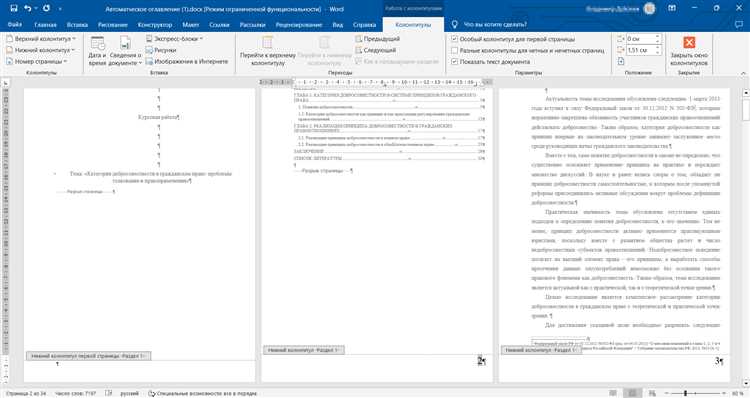Switch to the Вставка ribbon tab
750x398 pixels.
(77, 24)
